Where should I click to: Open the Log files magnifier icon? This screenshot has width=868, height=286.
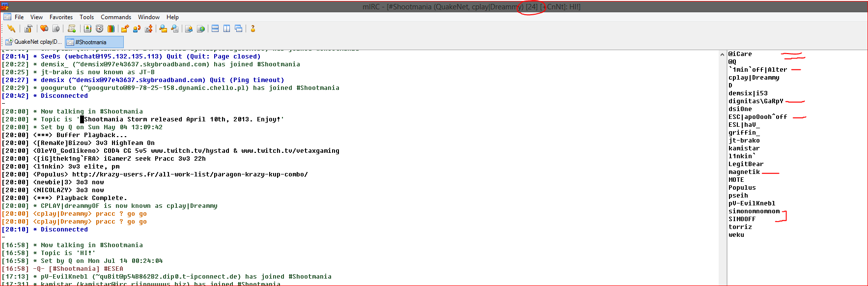point(174,29)
